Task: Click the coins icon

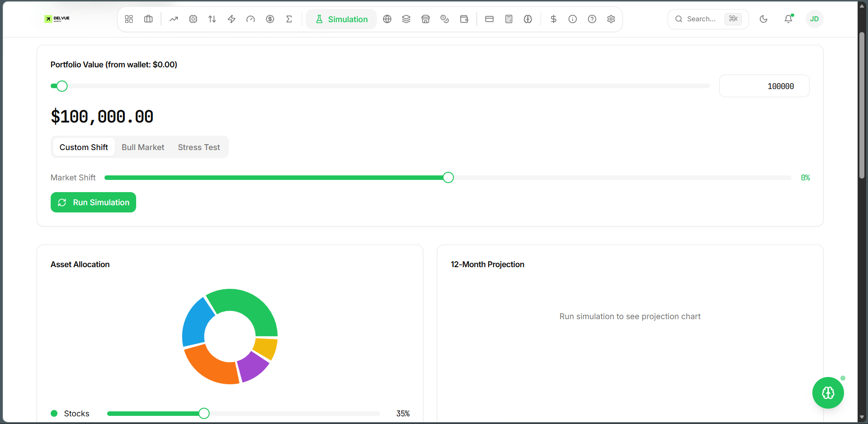Action: (445, 19)
